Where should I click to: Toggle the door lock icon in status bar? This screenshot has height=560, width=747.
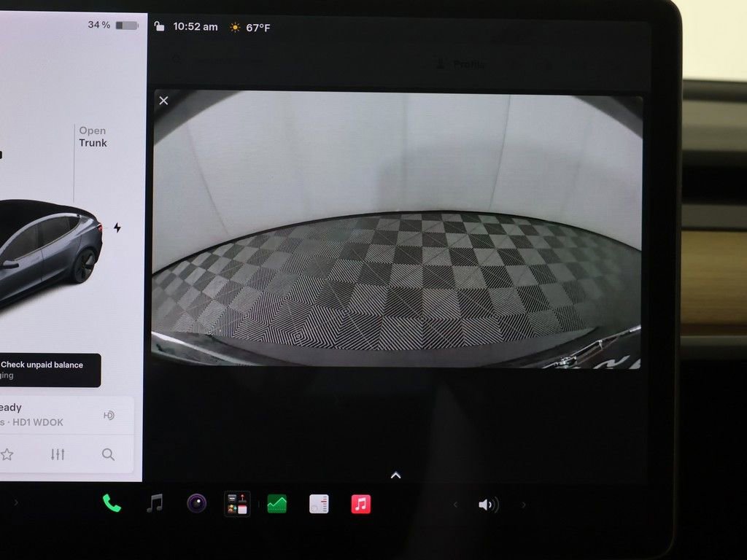coord(159,27)
